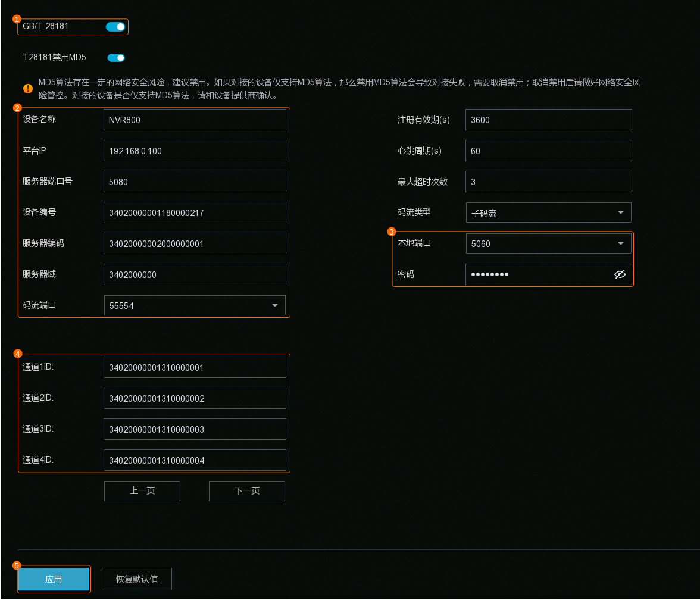Click the 最大超时次数 input field
700x600 pixels.
548,182
